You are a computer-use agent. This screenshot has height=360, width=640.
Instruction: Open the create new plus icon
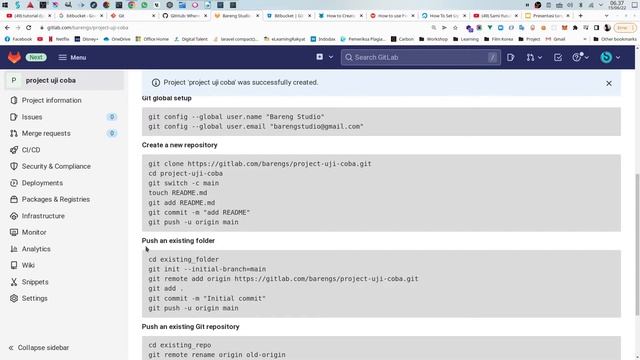point(320,57)
